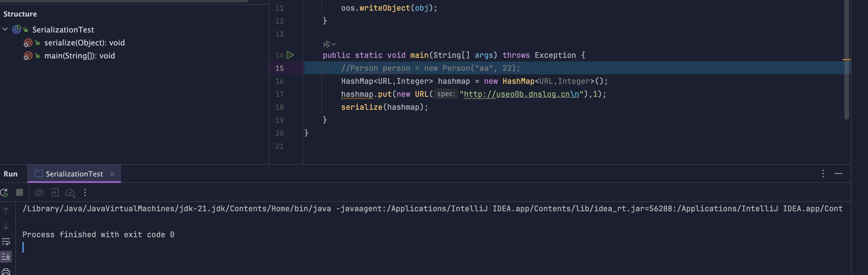The image size is (868, 275).
Task: Collapse the SerializationTest class node
Action: click(5, 29)
